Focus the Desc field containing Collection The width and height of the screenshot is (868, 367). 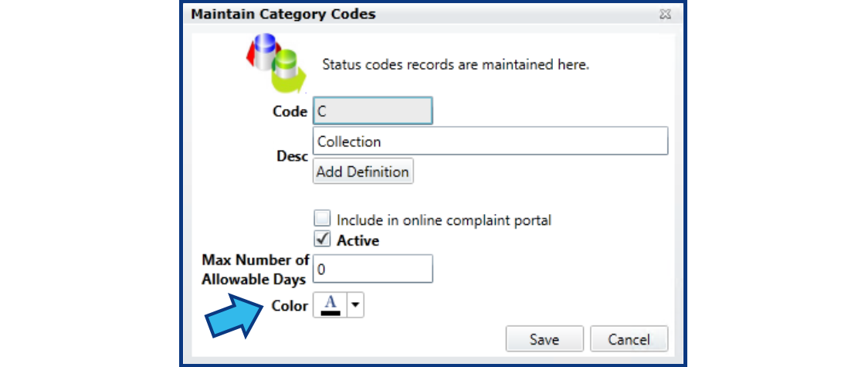coord(490,141)
